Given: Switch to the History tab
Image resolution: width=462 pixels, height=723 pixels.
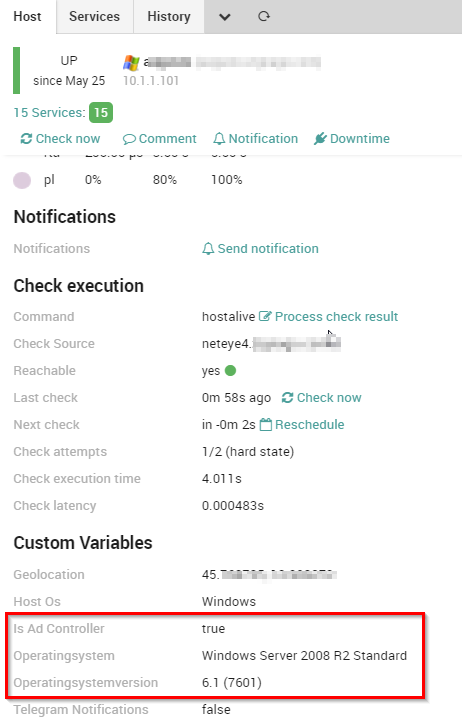Looking at the screenshot, I should point(169,17).
